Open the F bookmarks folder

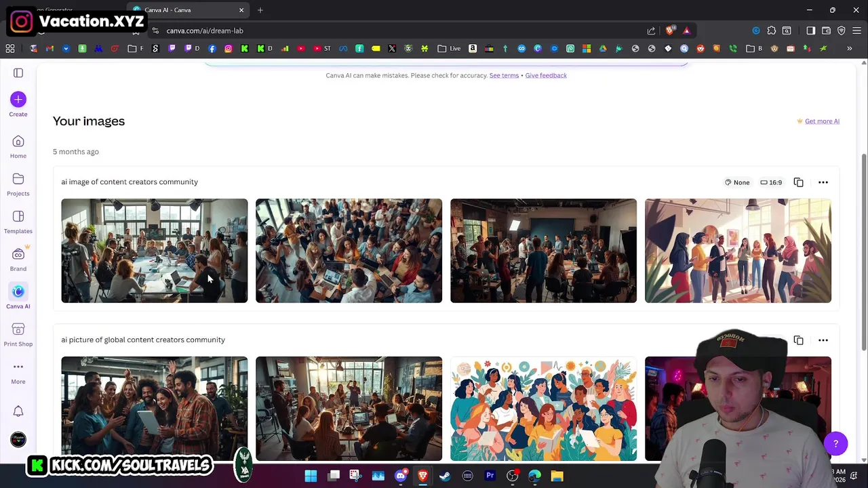tap(136, 48)
